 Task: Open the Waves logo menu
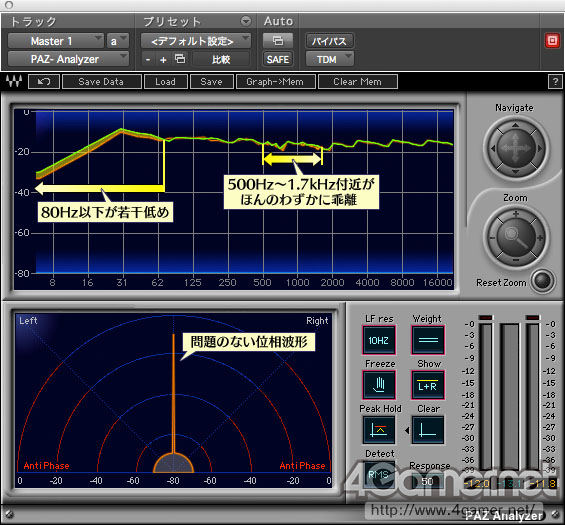14,81
